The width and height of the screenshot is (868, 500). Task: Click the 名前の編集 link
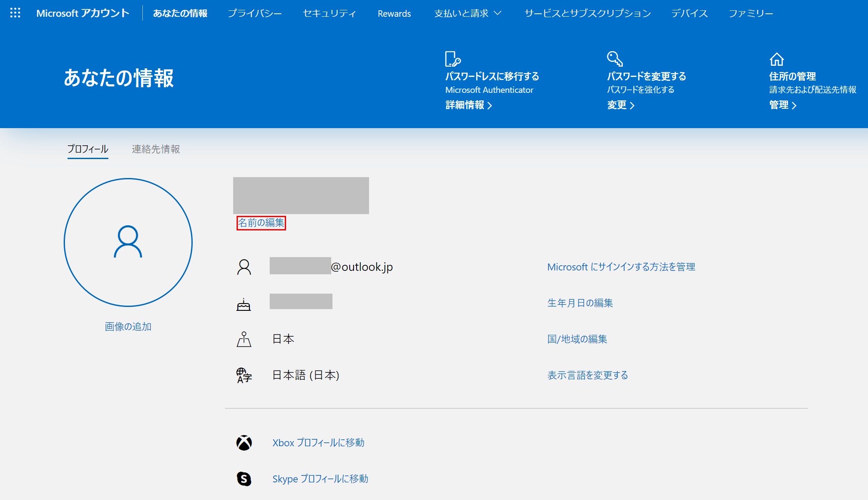tap(261, 223)
